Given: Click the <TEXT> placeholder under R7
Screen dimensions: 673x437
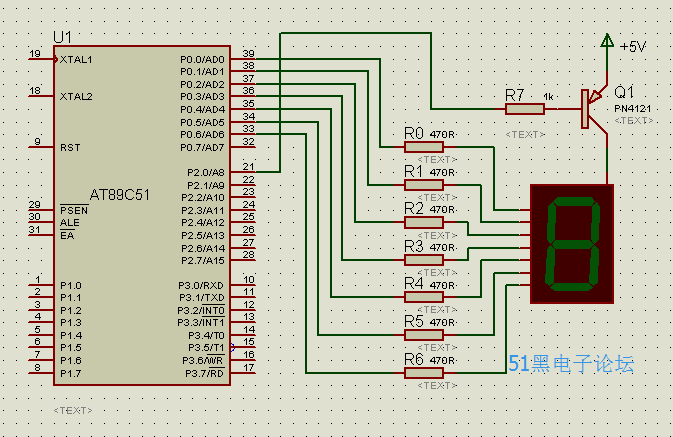Looking at the screenshot, I should [x=525, y=135].
